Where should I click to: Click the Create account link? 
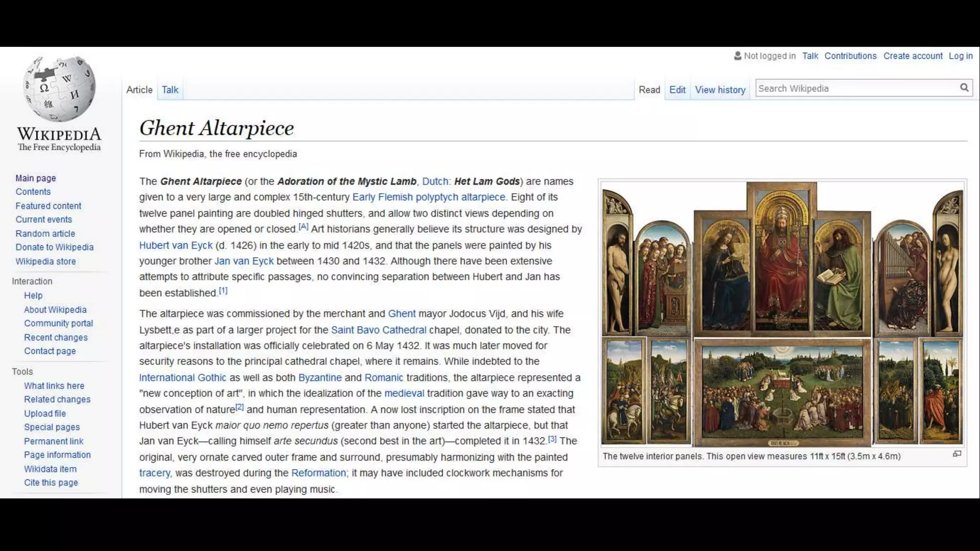click(x=913, y=56)
